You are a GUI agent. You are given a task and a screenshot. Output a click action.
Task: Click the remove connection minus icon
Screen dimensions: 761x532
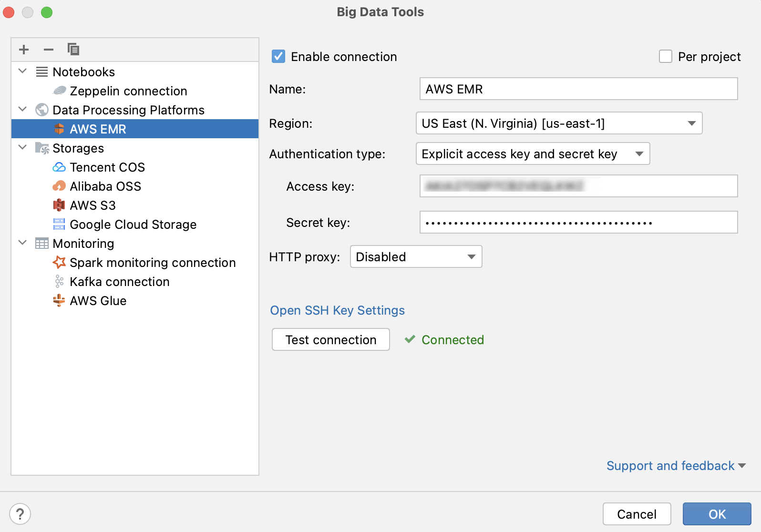click(49, 50)
